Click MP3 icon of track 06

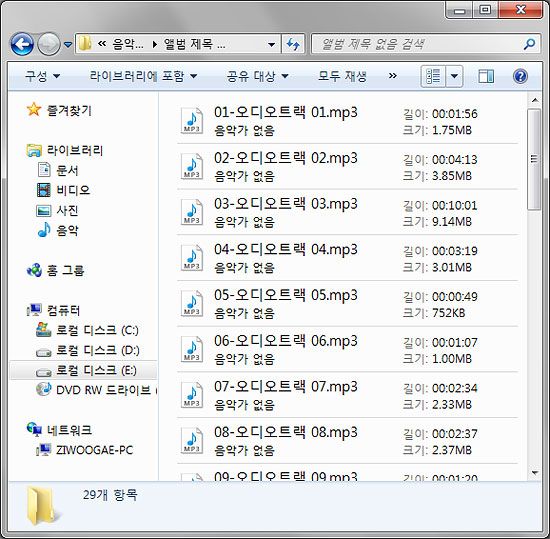[x=192, y=349]
